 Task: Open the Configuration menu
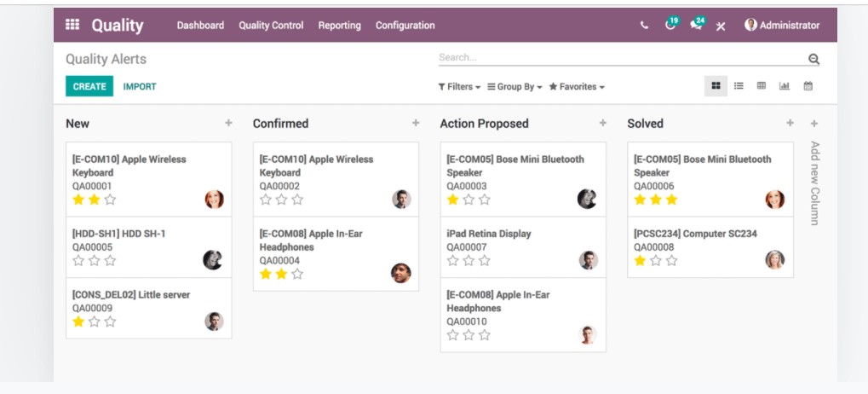pos(405,26)
